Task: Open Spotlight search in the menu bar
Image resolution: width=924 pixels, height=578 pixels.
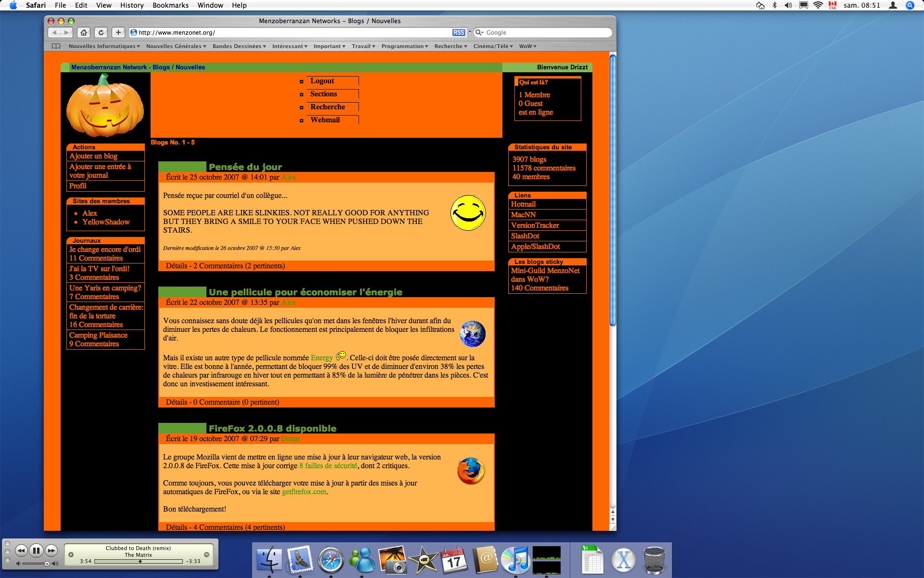Action: (x=910, y=5)
